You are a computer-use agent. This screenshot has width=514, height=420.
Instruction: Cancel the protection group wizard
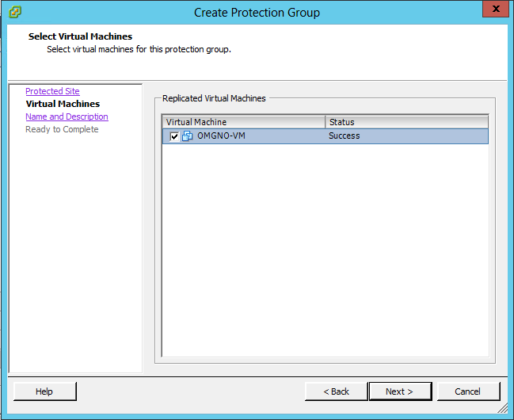click(467, 391)
